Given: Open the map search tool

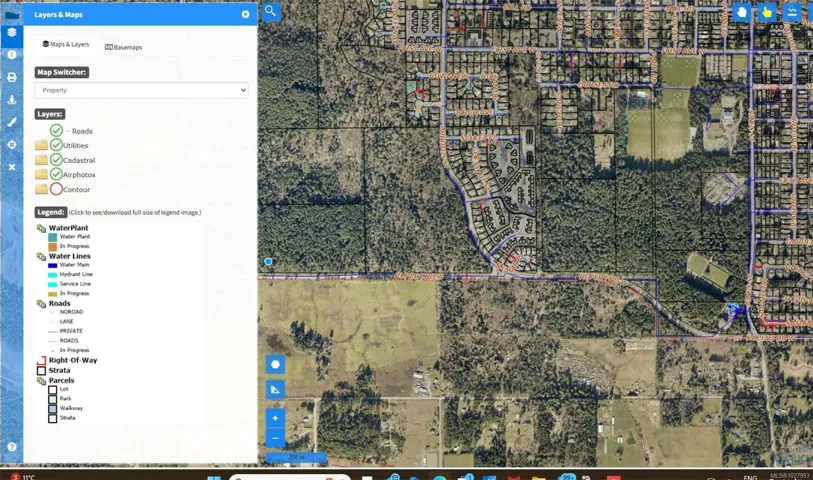Looking at the screenshot, I should 271,12.
